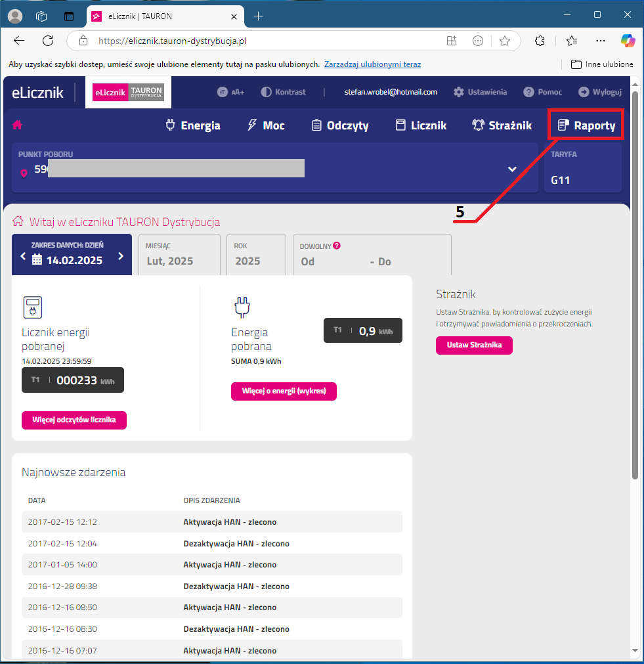Click event row 2017-01-05 14:00
Screen dimensions: 644x664
(x=211, y=564)
